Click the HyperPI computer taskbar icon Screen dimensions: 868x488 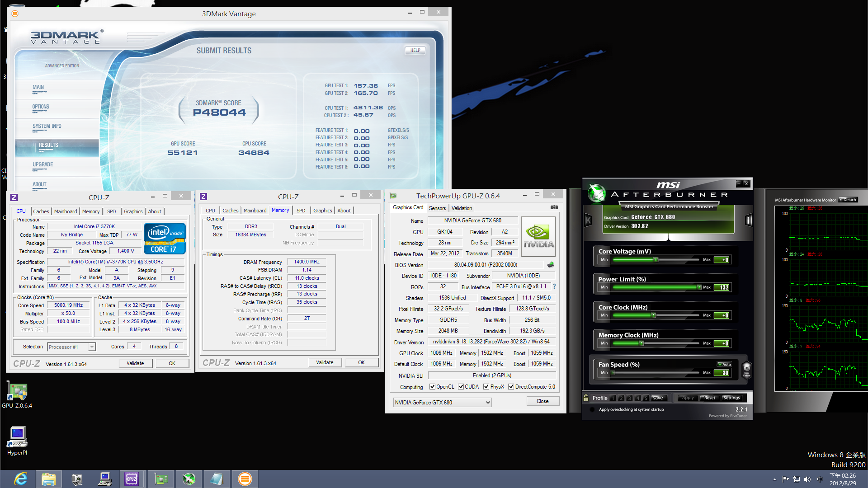pyautogui.click(x=105, y=479)
